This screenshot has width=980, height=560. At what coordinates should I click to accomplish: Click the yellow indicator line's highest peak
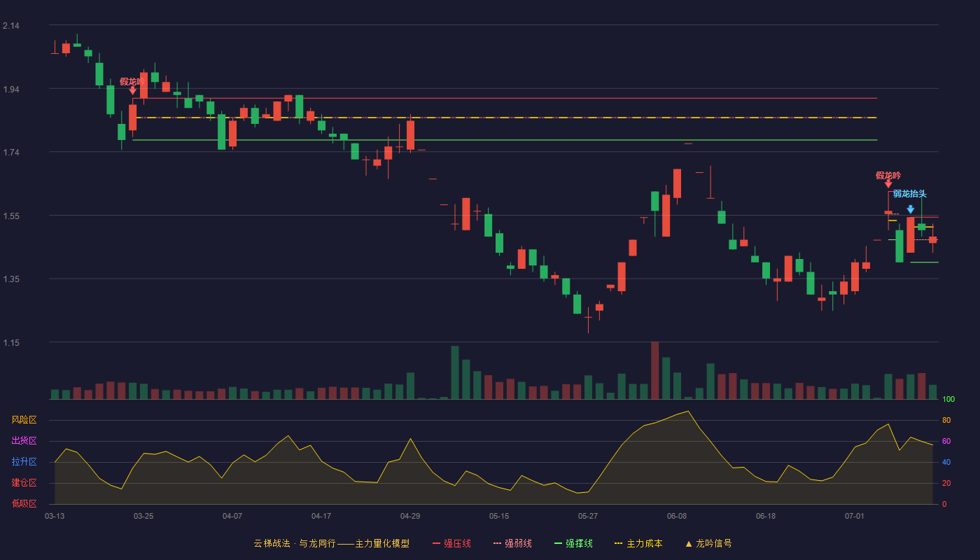click(x=688, y=411)
